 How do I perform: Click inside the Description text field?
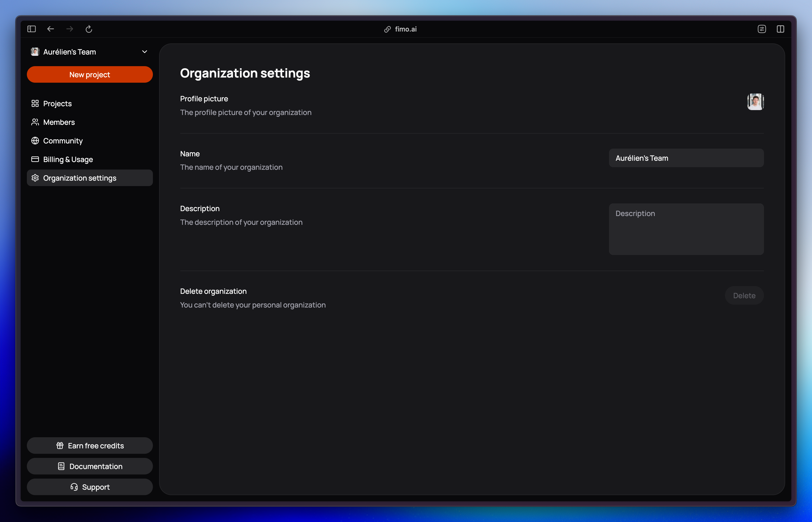click(686, 229)
